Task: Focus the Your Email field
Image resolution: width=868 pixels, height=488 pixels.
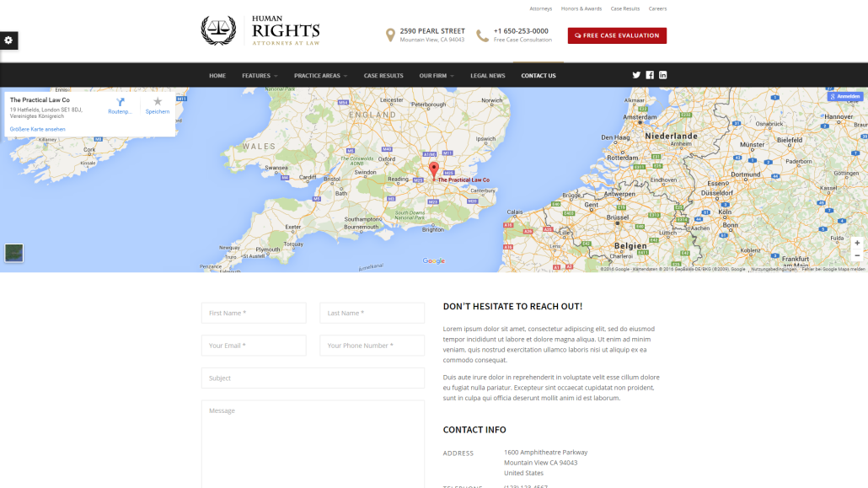Action: 254,346
